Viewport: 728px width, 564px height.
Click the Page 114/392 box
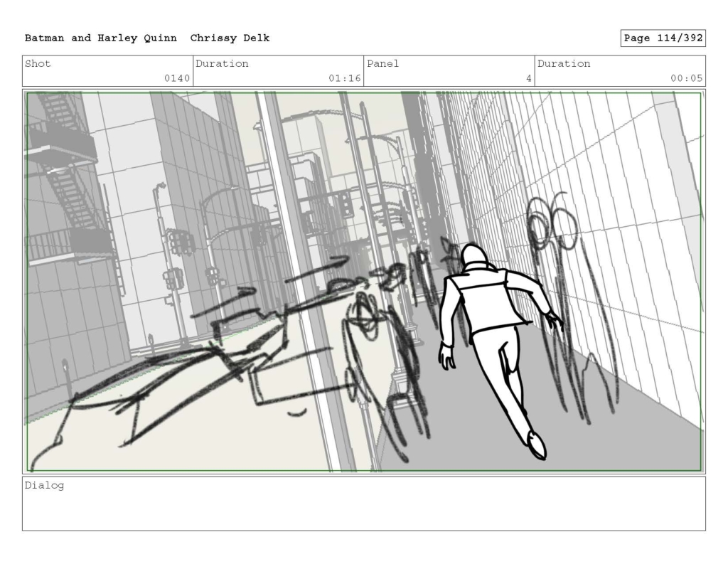point(663,38)
